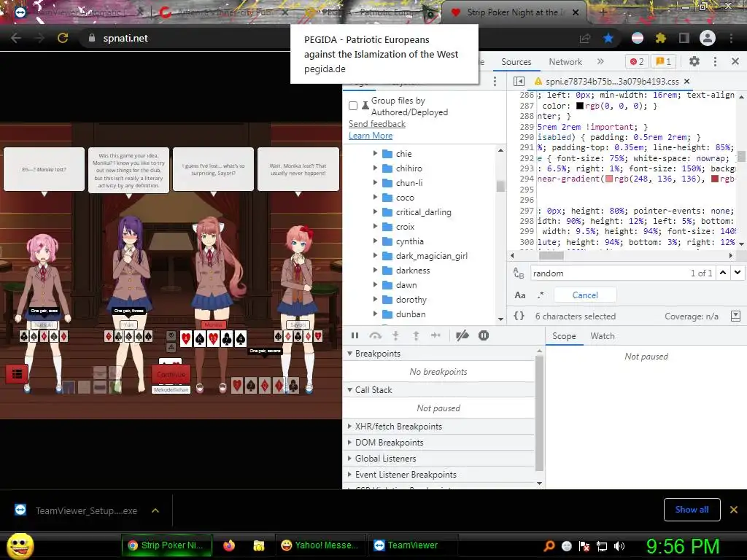The image size is (747, 560).
Task: Show more DevTools tabs chevron
Action: (600, 61)
